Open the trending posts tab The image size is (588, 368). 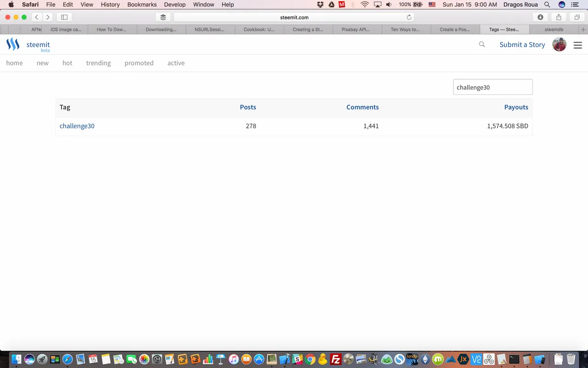[x=98, y=63]
